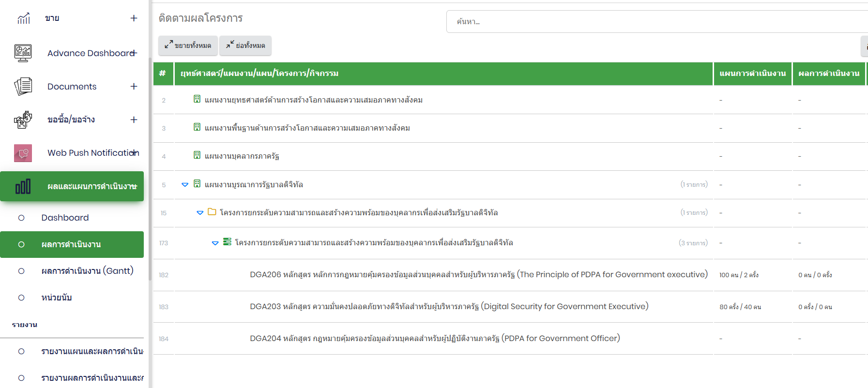Click the ย่อทั้งหมด collapse all button
The height and width of the screenshot is (388, 868).
pyautogui.click(x=245, y=45)
